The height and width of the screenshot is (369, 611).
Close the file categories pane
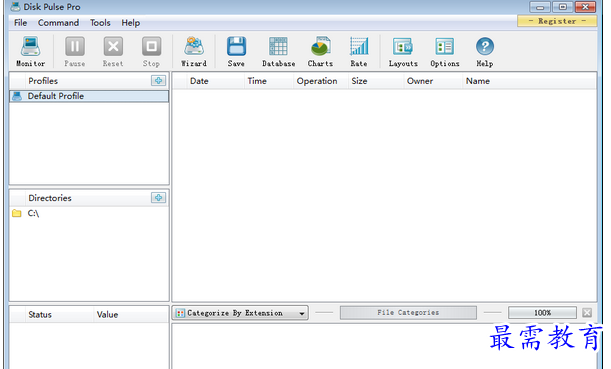coord(587,313)
